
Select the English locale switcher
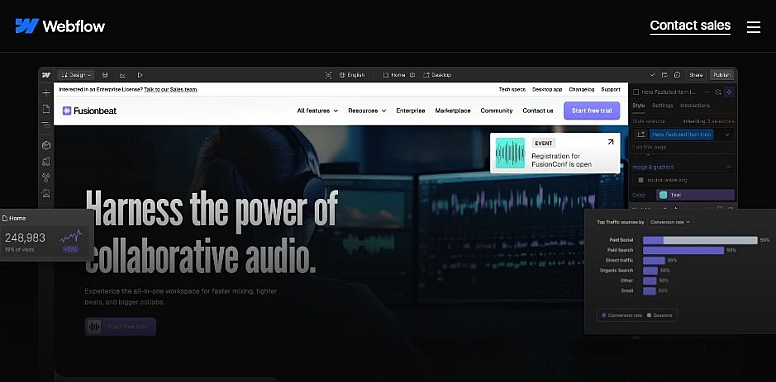pyautogui.click(x=352, y=75)
